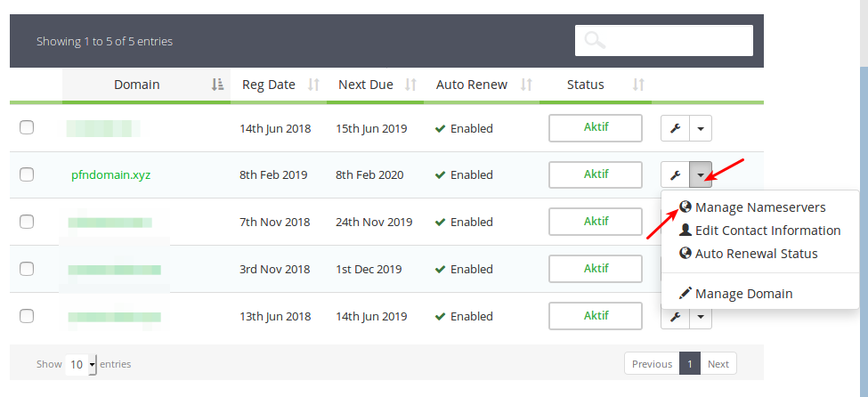Click Aktif status in 7th Nov 2018 row
This screenshot has width=868, height=397.
pyautogui.click(x=596, y=222)
